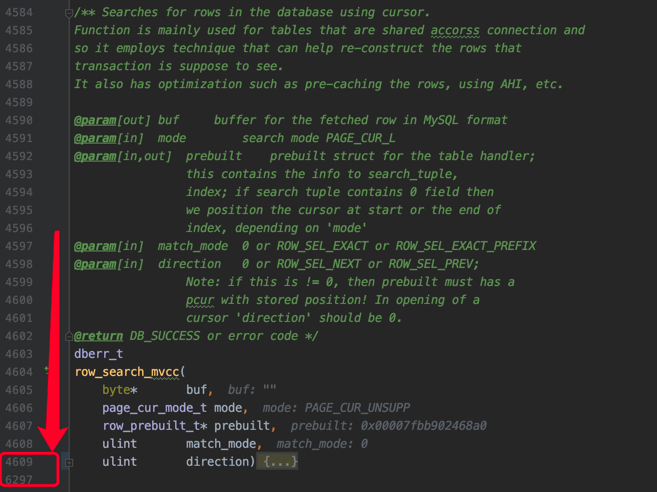Collapse the doc comment fold marker at line 4584
The height and width of the screenshot is (492, 657).
69,13
